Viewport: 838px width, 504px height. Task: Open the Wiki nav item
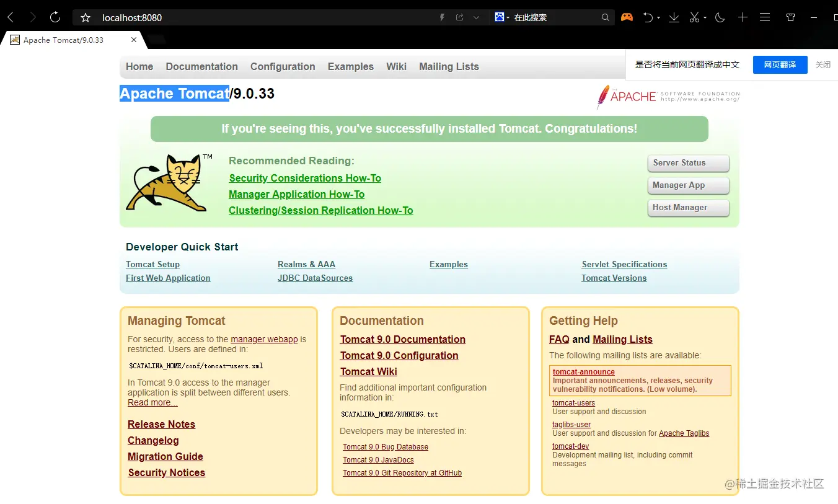click(x=396, y=66)
